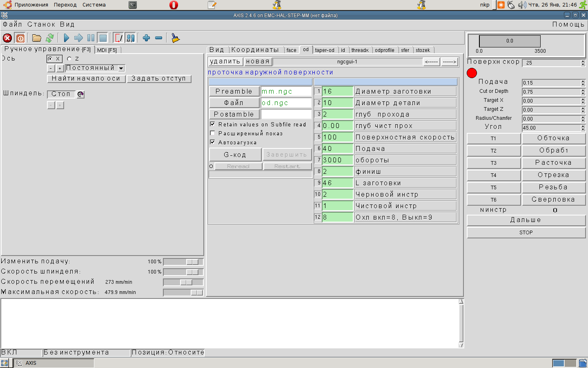588x368 pixels.
Task: Open the Помощь menu
Action: pos(568,25)
